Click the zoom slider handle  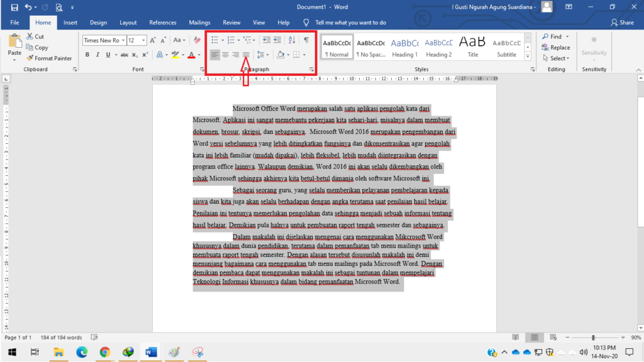[x=593, y=337]
